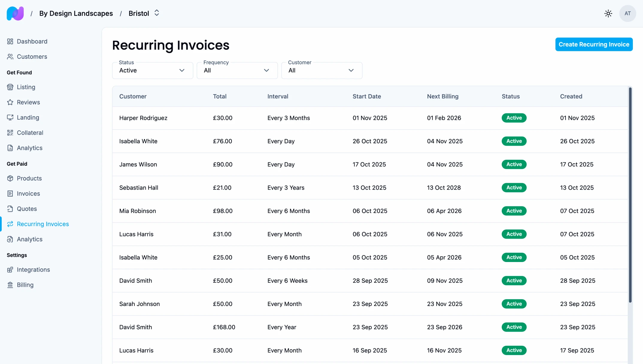Click the Create Recurring Invoice button
The image size is (643, 364).
[x=594, y=44]
